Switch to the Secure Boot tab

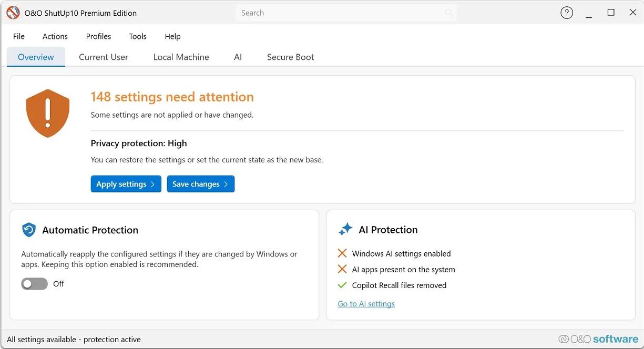coord(291,57)
